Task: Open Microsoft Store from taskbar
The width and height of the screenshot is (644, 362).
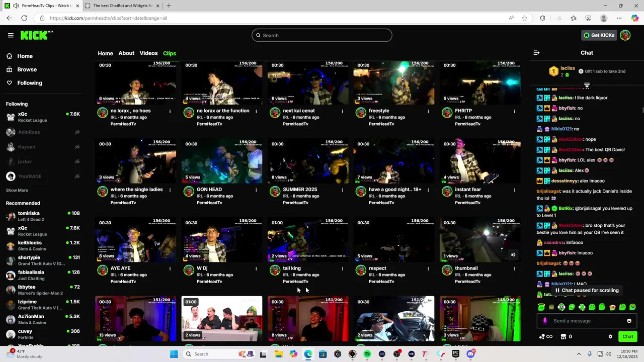Action: click(323, 354)
